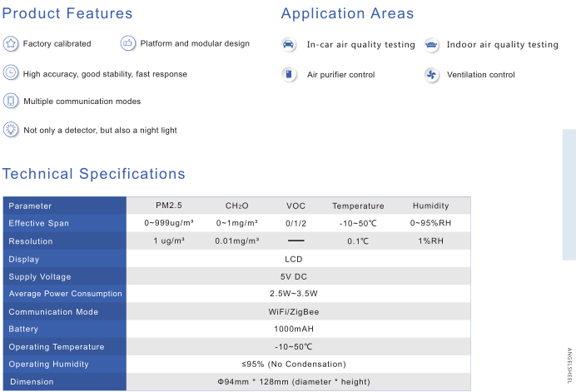Click the ≤95% (No Condensation) value
Image resolution: width=576 pixels, height=392 pixels.
click(294, 364)
